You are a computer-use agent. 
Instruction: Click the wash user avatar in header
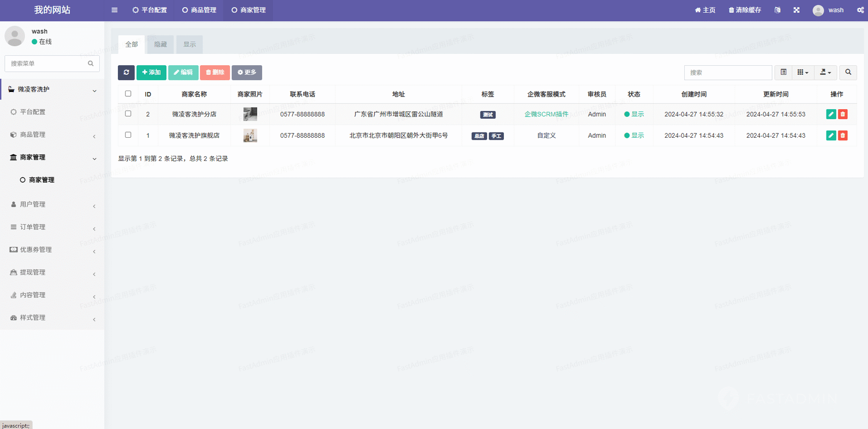818,10
